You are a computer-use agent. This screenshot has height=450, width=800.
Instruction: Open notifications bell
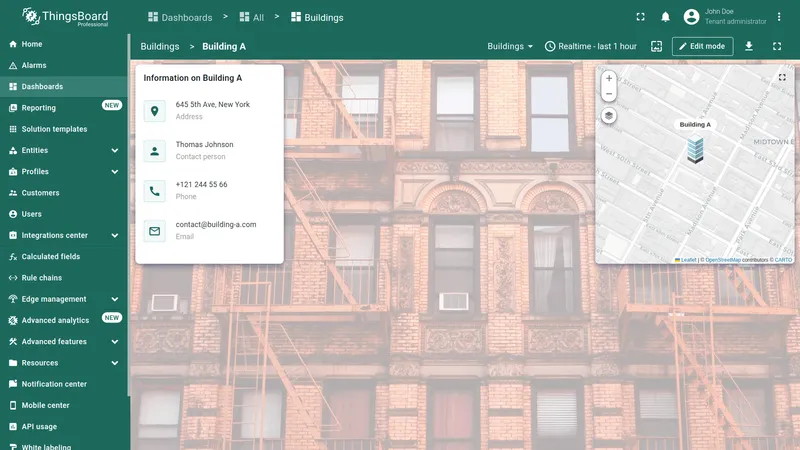pos(665,17)
